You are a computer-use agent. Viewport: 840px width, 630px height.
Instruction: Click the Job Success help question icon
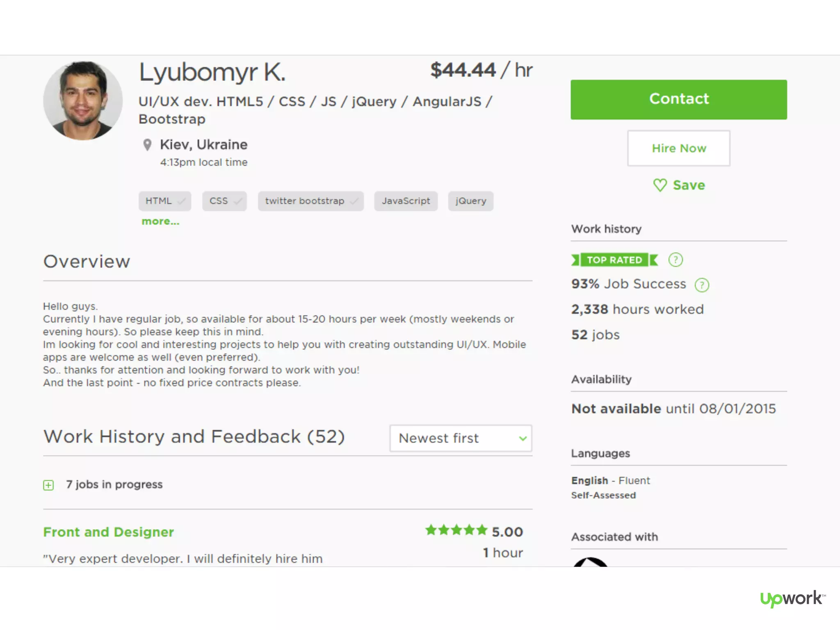(702, 285)
